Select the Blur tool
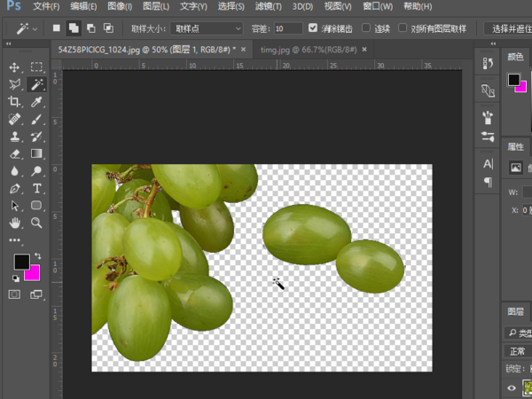Image resolution: width=532 pixels, height=399 pixels. pyautogui.click(x=14, y=171)
